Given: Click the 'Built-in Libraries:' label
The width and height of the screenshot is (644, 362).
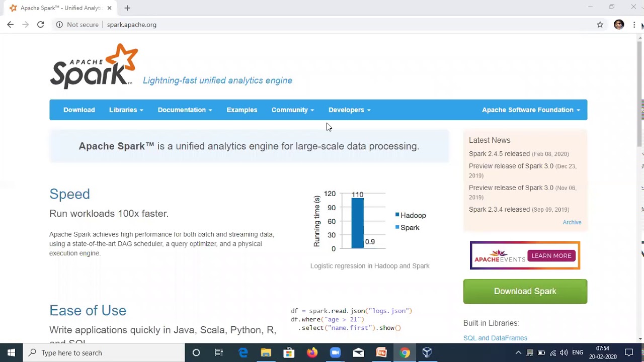Looking at the screenshot, I should (x=491, y=323).
